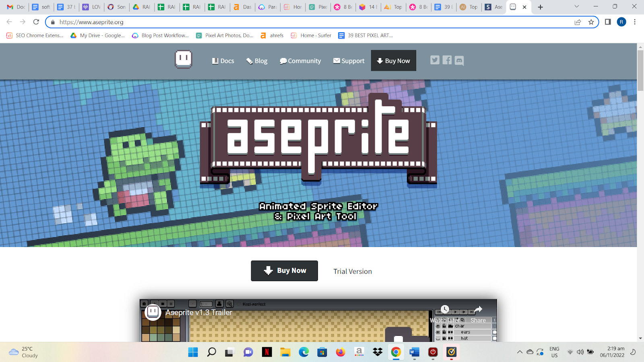Open the SEO Chrome Extens... bookmark

[35, 35]
